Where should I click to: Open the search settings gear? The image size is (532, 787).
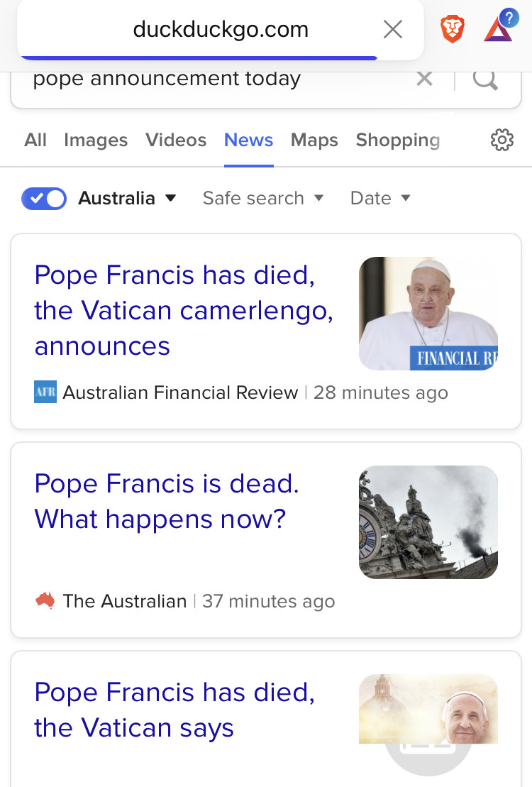click(x=501, y=141)
